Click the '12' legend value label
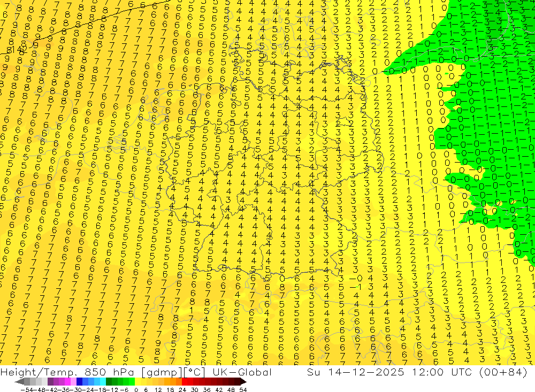The width and height of the screenshot is (535, 392). click(158, 390)
